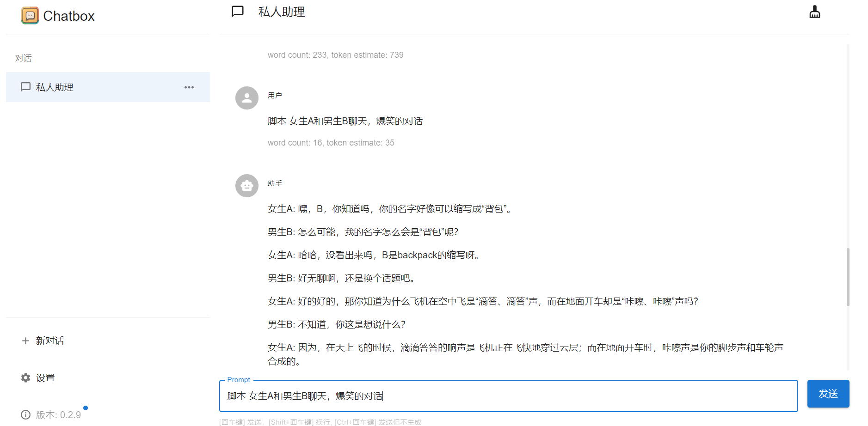Click the word count text under the user message
The image size is (868, 426).
click(331, 143)
